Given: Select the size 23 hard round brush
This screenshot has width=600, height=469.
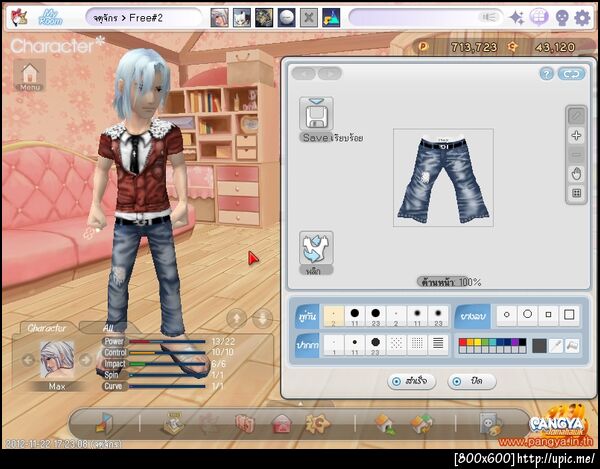Looking at the screenshot, I should pyautogui.click(x=375, y=316).
